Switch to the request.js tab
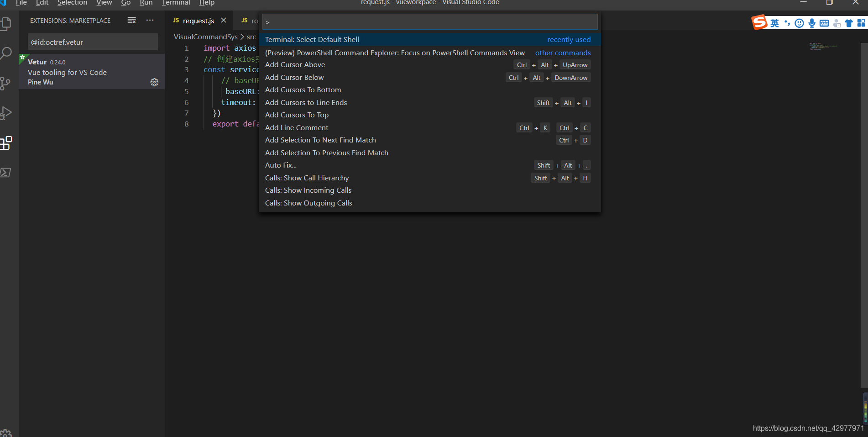This screenshot has height=437, width=868. pyautogui.click(x=199, y=21)
